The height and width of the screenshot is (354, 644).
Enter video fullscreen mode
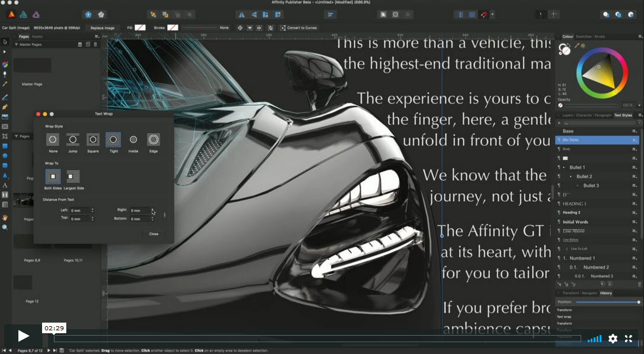pos(629,339)
